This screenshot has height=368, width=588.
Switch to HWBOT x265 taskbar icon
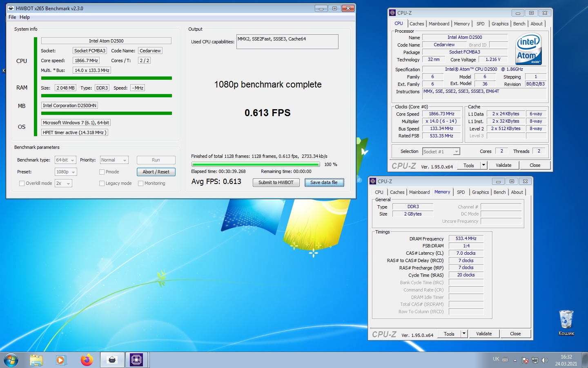pyautogui.click(x=112, y=360)
